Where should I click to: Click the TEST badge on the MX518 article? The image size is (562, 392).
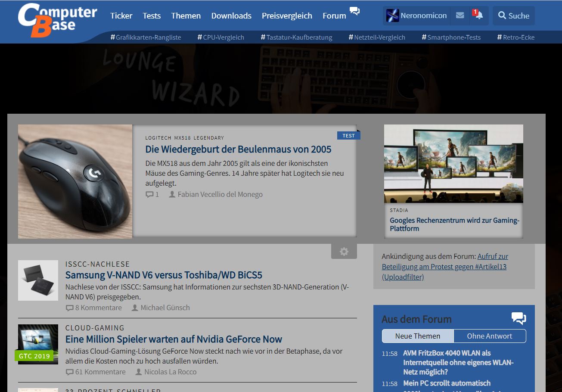[x=348, y=136]
